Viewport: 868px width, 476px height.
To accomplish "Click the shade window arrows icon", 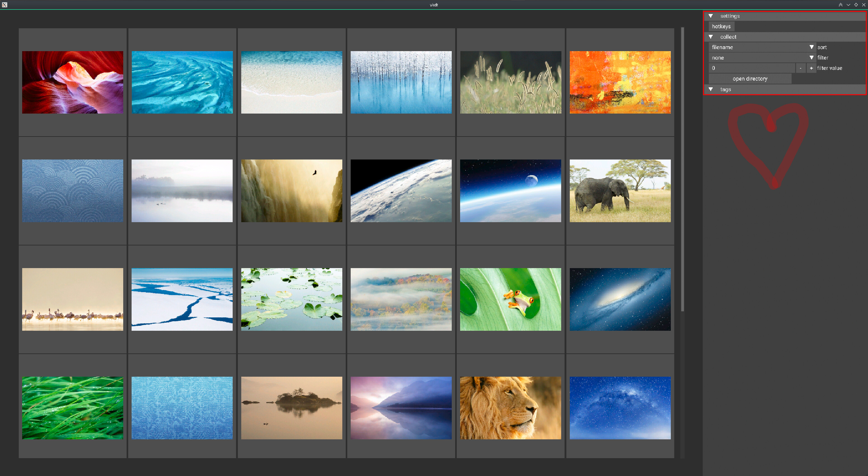I will pyautogui.click(x=840, y=5).
